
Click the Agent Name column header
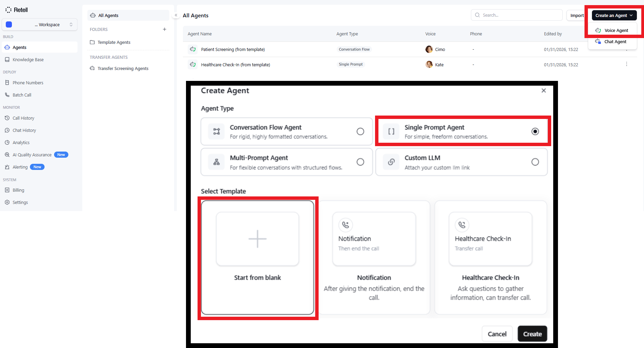coord(200,34)
